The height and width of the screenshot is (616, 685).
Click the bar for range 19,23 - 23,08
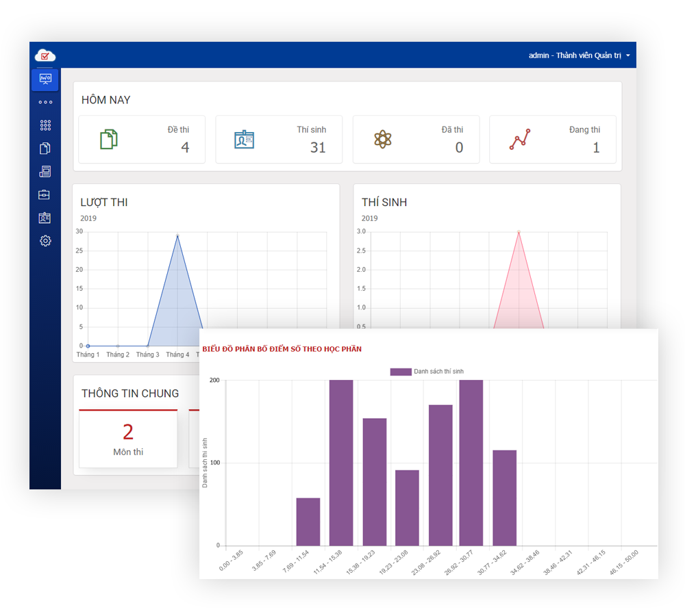point(407,508)
